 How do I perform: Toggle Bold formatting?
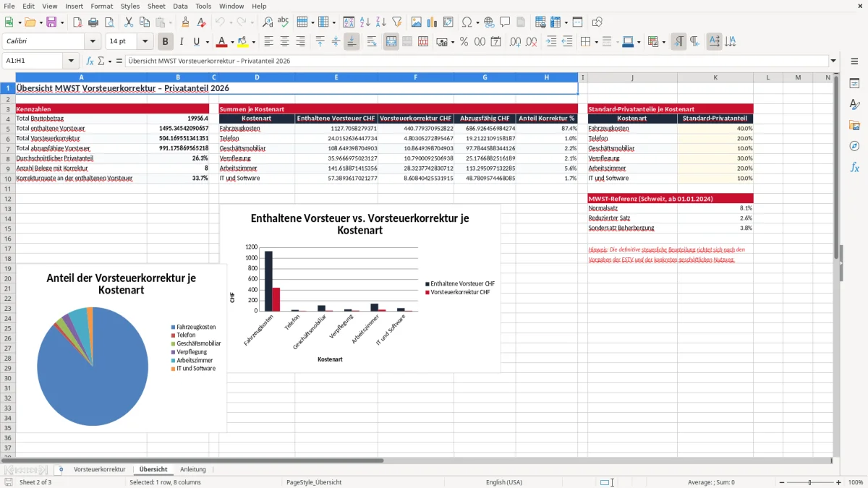click(165, 42)
